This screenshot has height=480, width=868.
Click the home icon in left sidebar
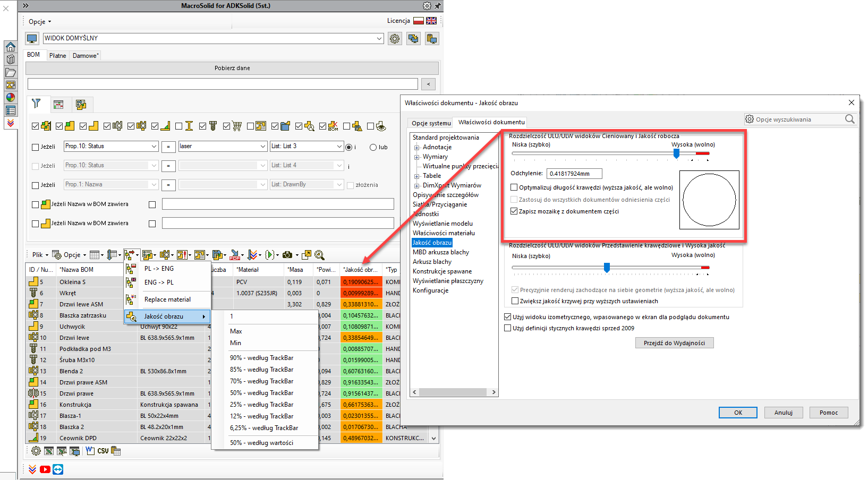click(10, 47)
